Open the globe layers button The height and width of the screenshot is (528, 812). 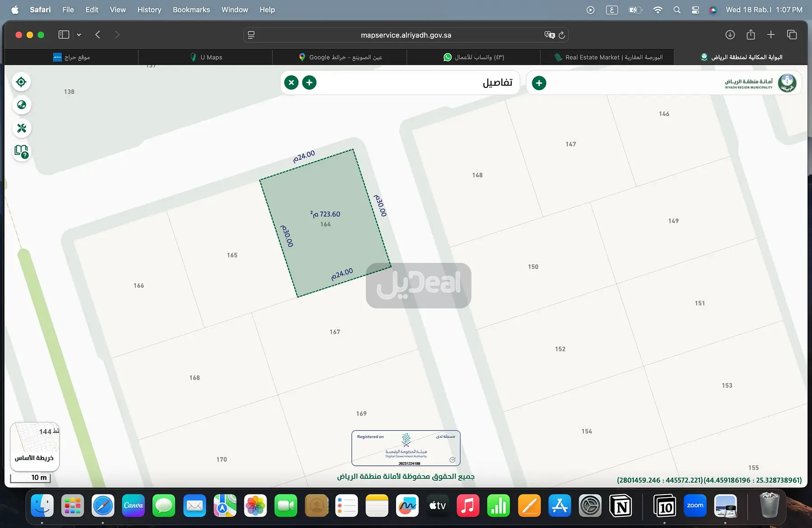[21, 105]
